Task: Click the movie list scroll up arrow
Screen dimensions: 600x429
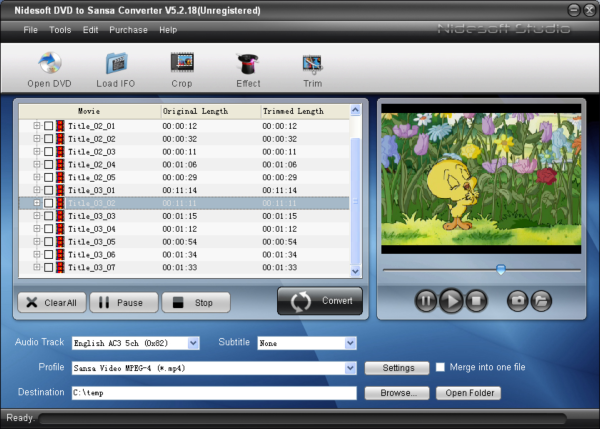Action: 355,111
